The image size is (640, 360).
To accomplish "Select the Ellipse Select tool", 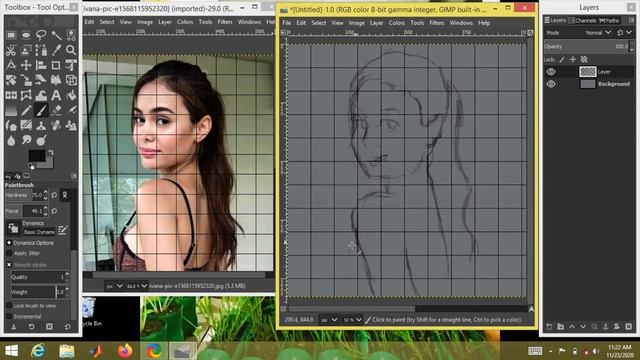I will point(27,35).
